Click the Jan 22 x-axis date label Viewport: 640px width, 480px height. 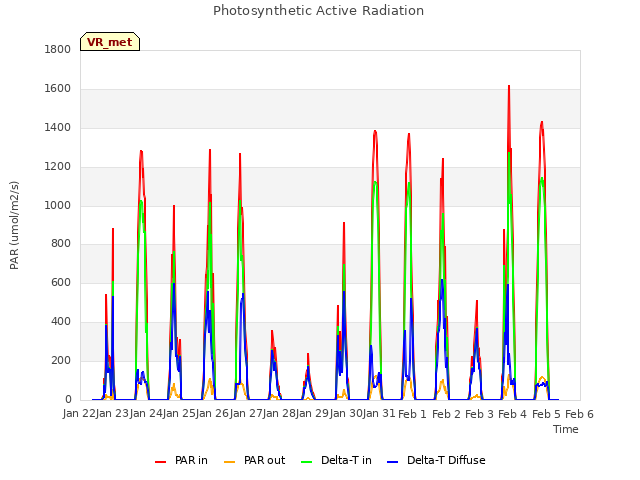(x=79, y=414)
